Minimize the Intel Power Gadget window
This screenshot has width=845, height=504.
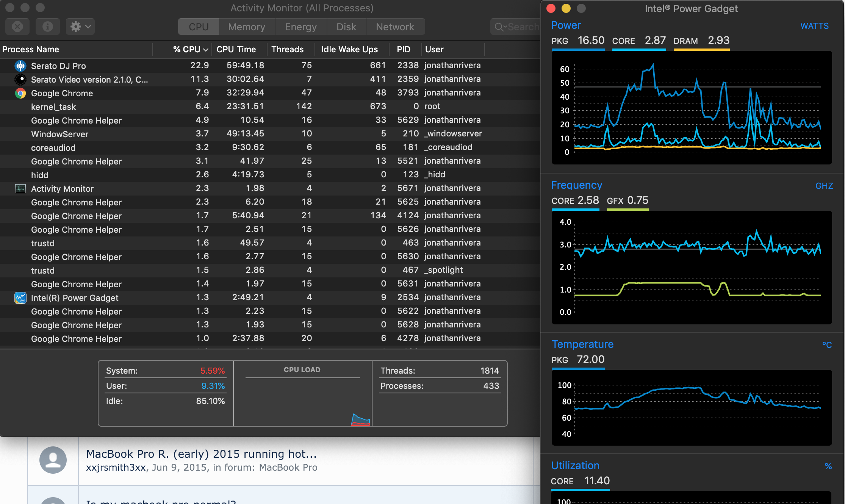[x=566, y=8]
